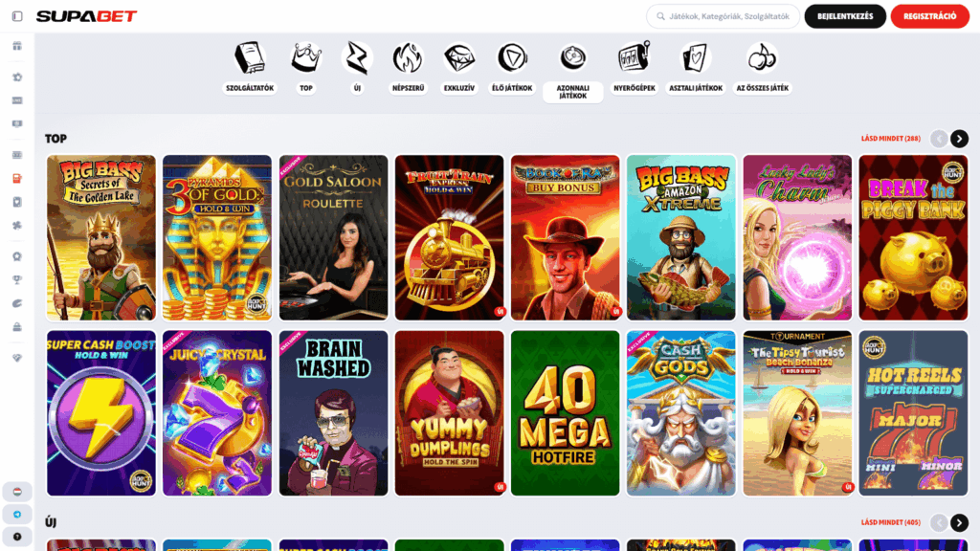Open 40 Mega Hotfire game
This screenshot has width=980, height=551.
click(565, 413)
